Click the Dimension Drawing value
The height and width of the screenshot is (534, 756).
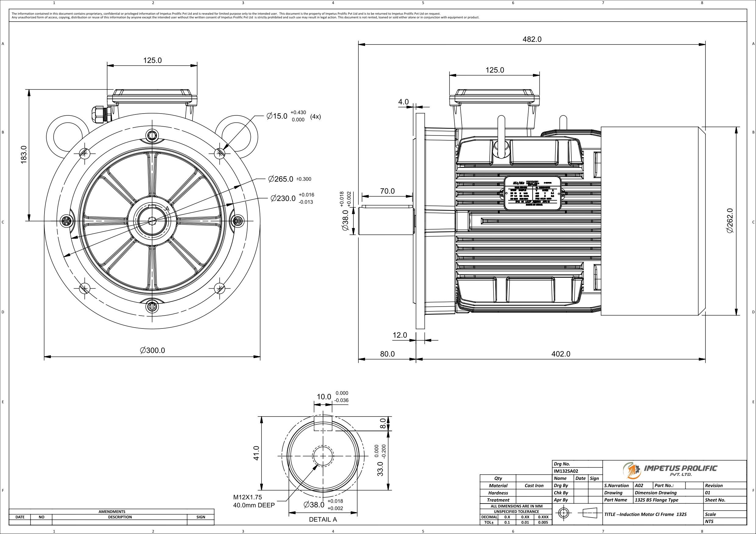pos(655,493)
